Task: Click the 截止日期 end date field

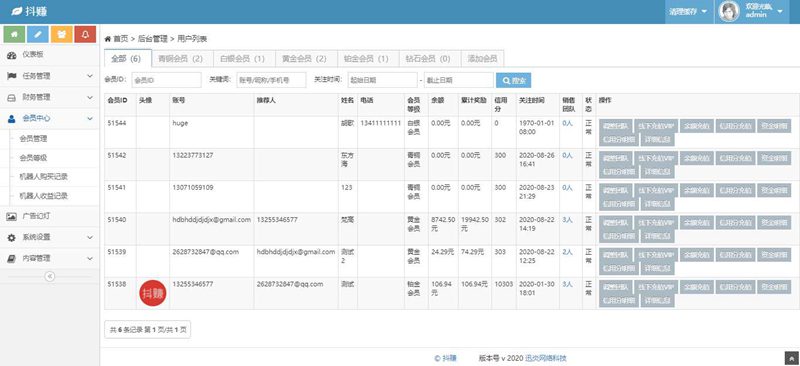Action: click(458, 80)
